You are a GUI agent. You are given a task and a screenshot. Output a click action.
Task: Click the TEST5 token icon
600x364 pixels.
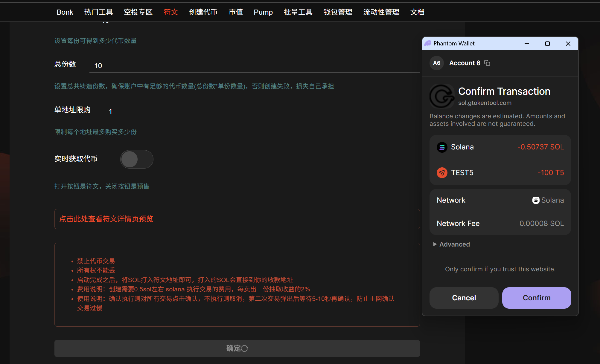point(442,173)
